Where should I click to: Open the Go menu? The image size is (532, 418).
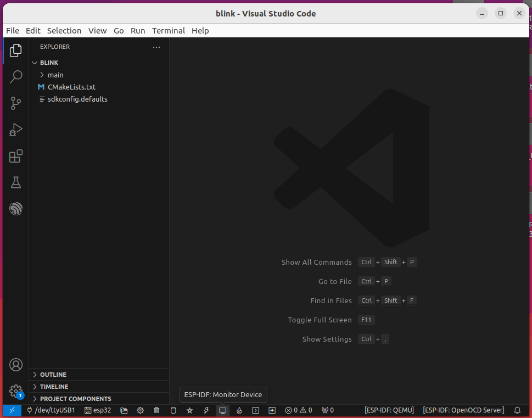119,31
